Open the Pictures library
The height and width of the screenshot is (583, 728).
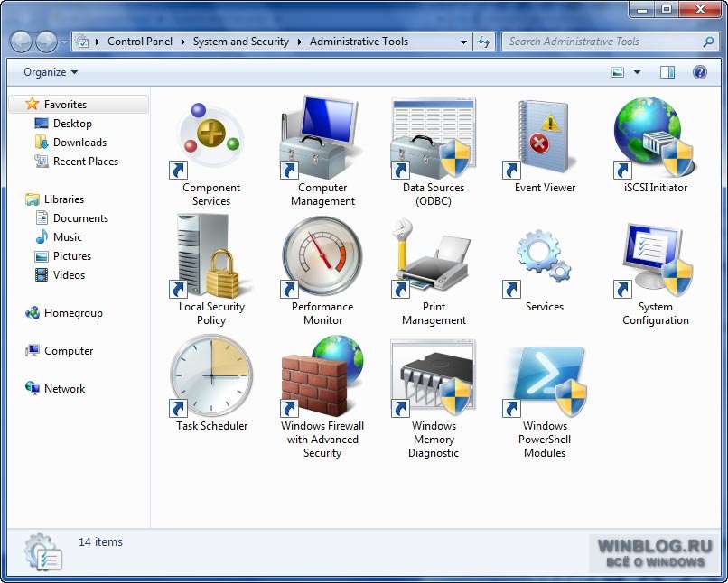pyautogui.click(x=63, y=256)
